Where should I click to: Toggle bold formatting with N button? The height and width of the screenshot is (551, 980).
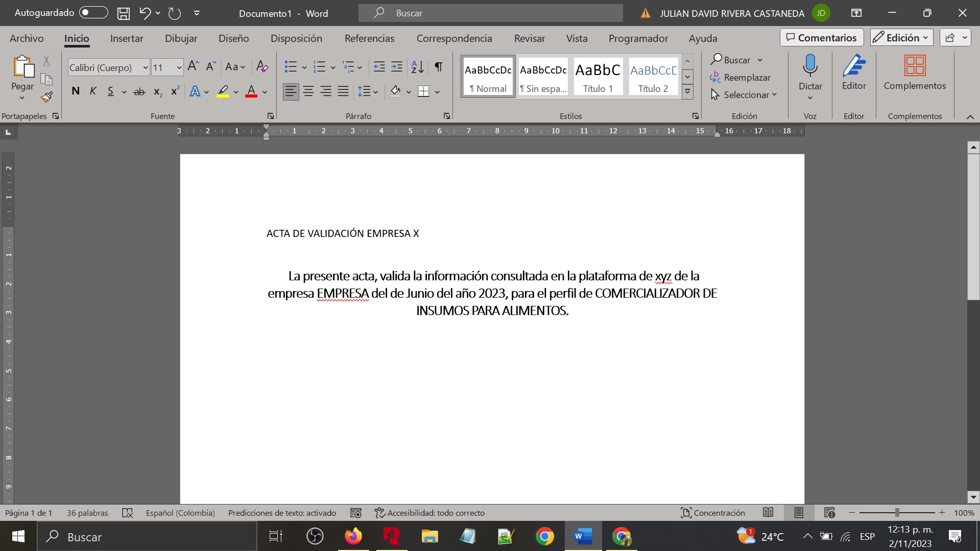pyautogui.click(x=76, y=91)
